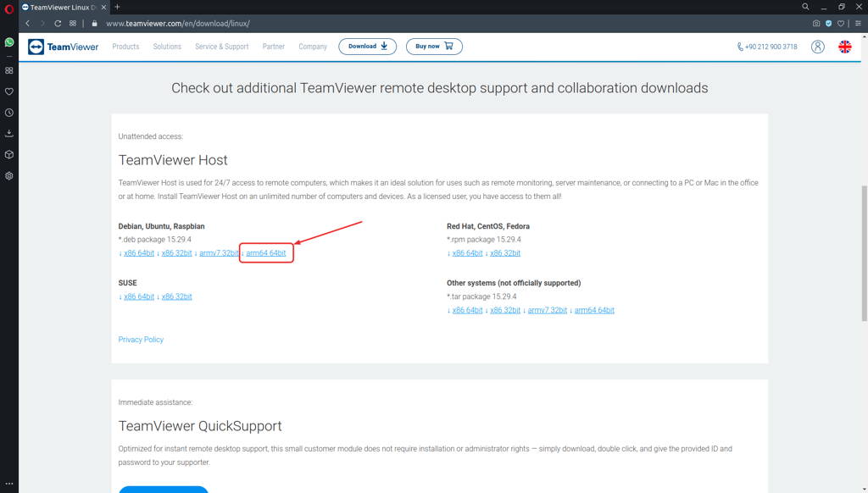Image resolution: width=868 pixels, height=493 pixels.
Task: Open the Partner menu
Action: [274, 47]
